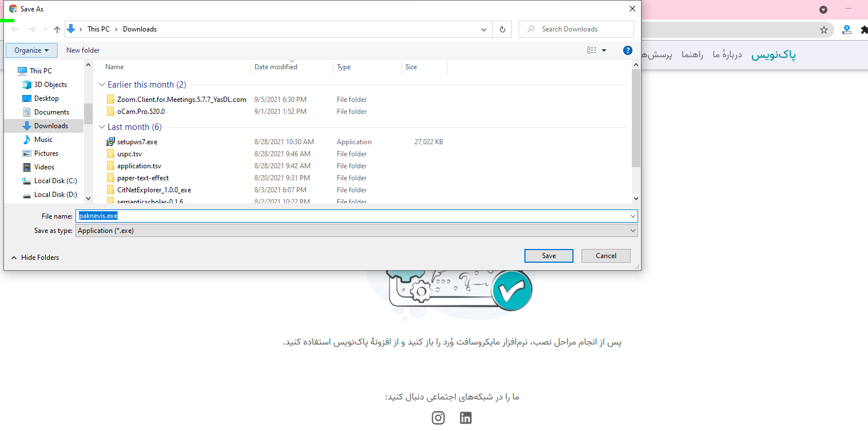Screen dimensions: 868x431
Task: Select 3D Objects in the sidebar
Action: [x=50, y=85]
